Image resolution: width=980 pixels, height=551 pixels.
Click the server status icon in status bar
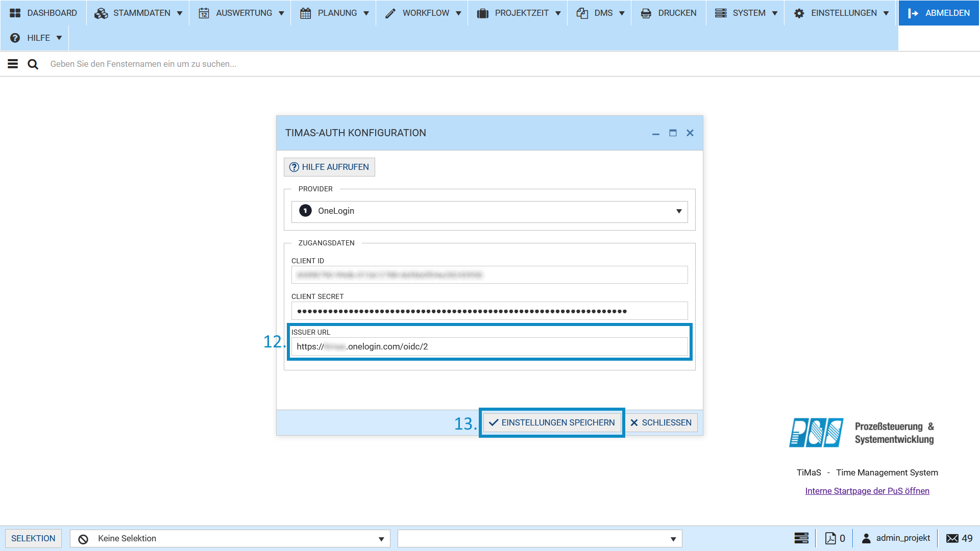coord(801,538)
